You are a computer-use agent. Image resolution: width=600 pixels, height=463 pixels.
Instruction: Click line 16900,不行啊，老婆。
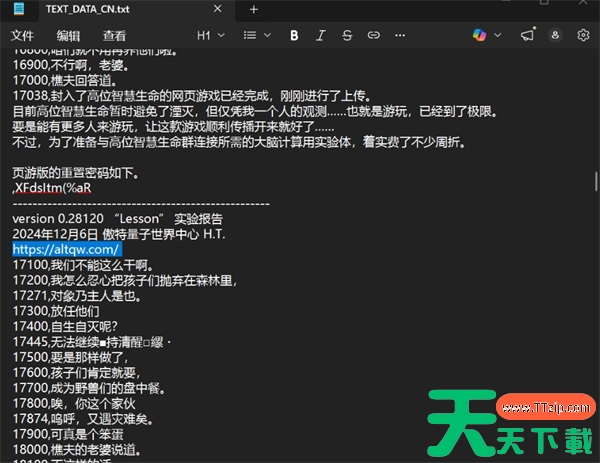(x=71, y=65)
